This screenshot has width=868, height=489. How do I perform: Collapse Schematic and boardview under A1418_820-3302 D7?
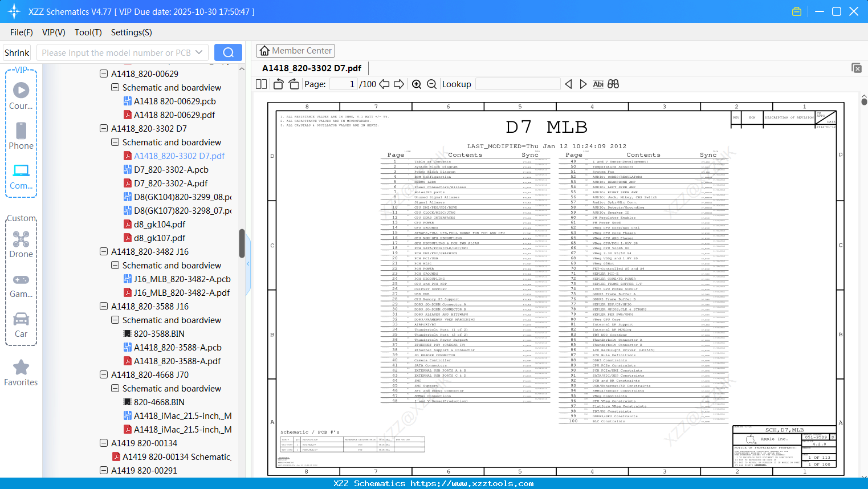point(115,142)
